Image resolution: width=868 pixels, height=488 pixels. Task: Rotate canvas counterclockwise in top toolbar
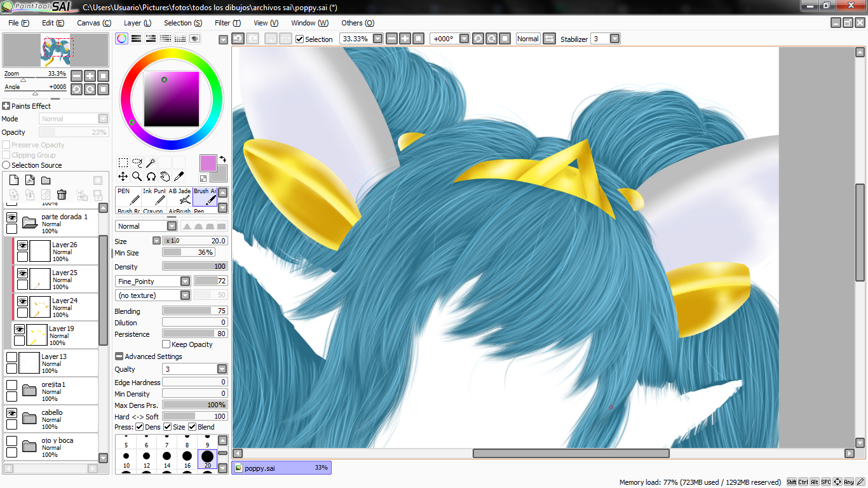tap(478, 39)
